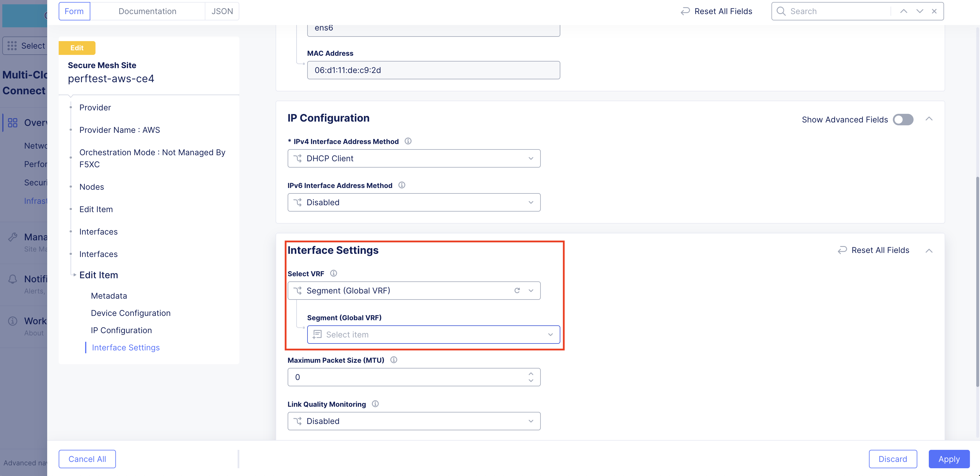Open the DHCP Client dropdown
The width and height of the screenshot is (980, 476).
(x=414, y=158)
